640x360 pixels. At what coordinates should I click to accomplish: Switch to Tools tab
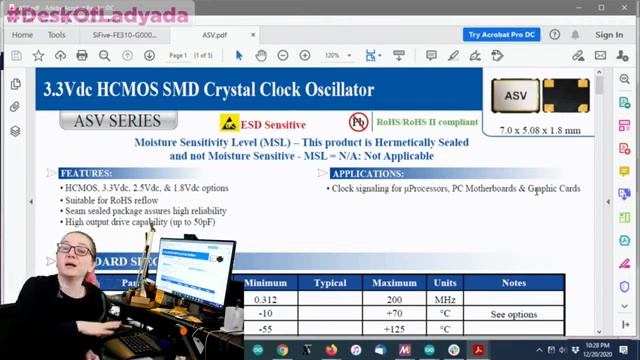(57, 35)
